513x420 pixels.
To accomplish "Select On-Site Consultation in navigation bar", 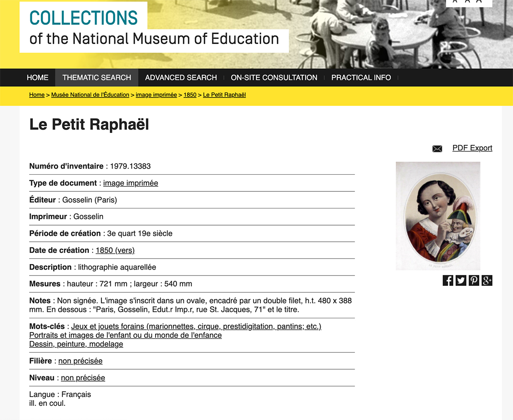I will (274, 77).
